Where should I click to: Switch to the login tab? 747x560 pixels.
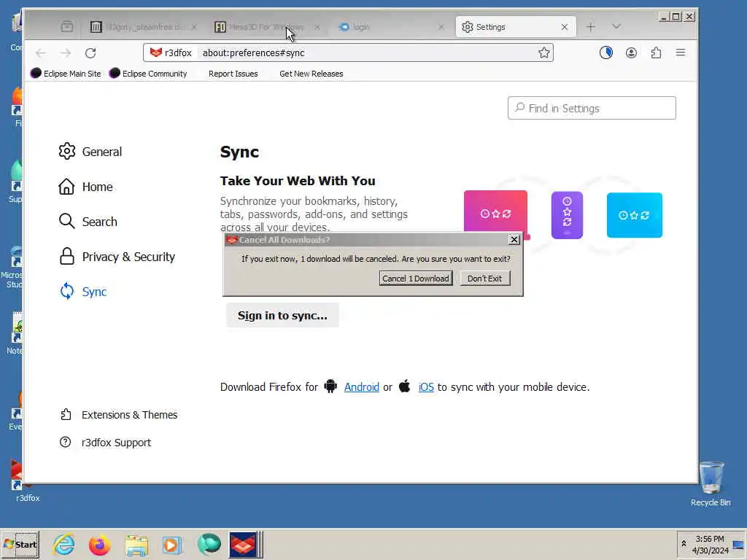coord(391,27)
